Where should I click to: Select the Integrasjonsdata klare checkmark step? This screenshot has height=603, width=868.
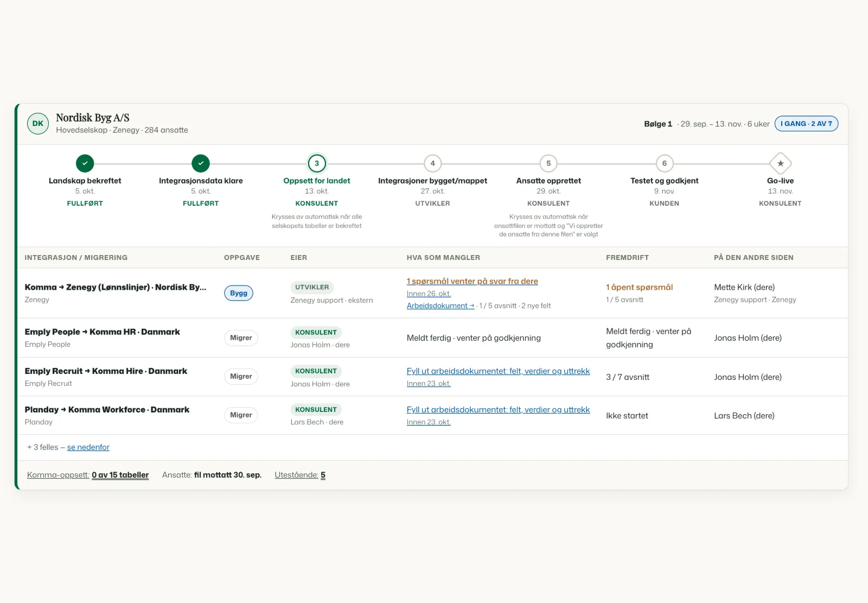pos(201,163)
